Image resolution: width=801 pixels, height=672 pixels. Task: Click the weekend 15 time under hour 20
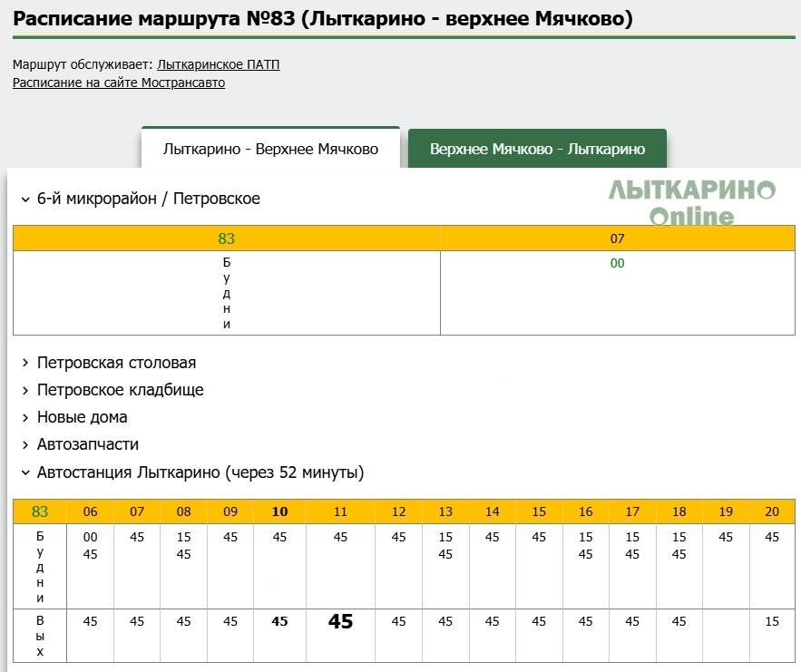pyautogui.click(x=772, y=621)
